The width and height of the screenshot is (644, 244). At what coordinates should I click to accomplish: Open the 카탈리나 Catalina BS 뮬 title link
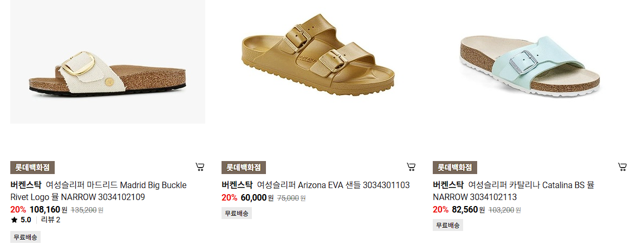[513, 191]
